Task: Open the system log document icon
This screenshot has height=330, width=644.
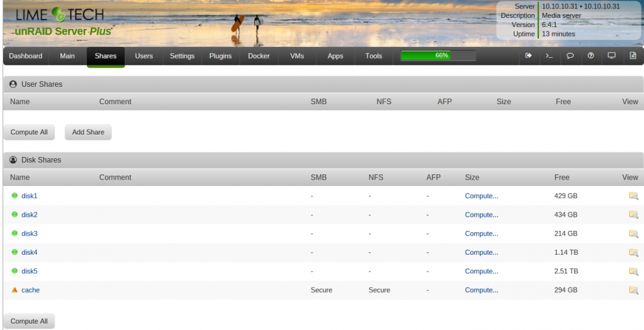Action: point(633,55)
